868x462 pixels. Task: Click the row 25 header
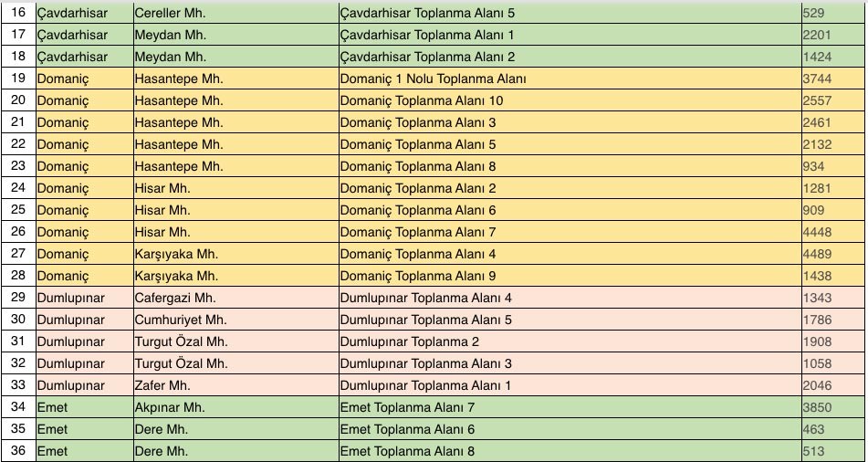[17, 210]
